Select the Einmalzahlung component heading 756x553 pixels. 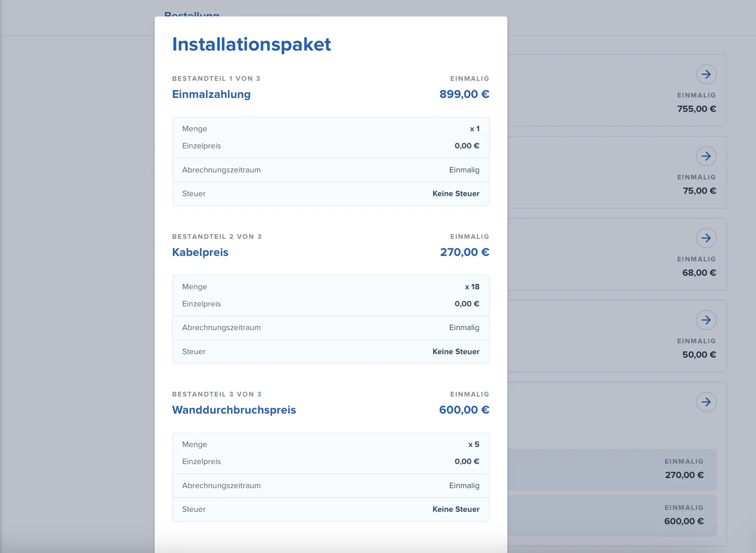click(x=211, y=94)
